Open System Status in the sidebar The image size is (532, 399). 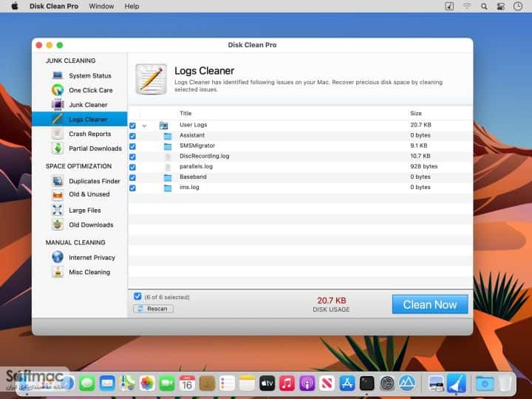[90, 75]
